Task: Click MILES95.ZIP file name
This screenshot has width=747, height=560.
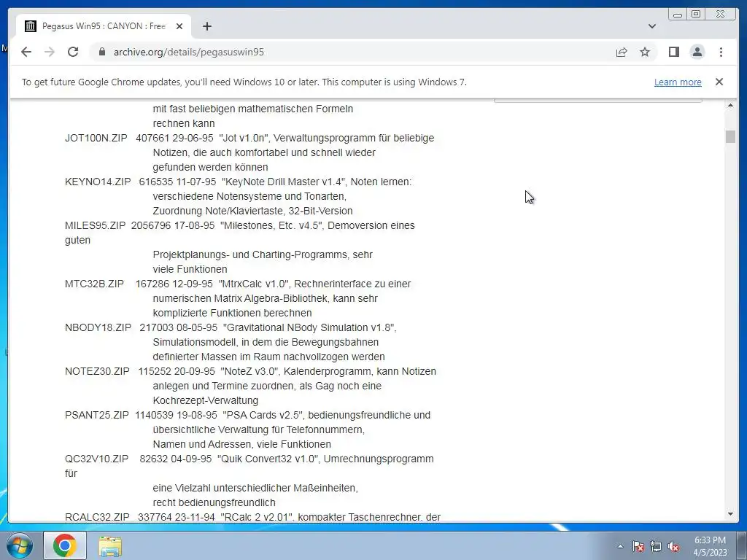Action: [96, 226]
